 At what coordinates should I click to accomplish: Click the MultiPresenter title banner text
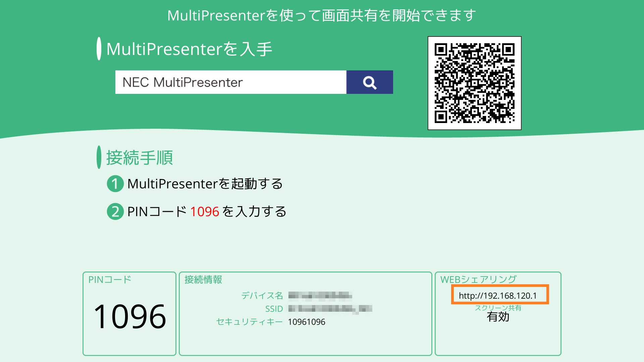[322, 15]
